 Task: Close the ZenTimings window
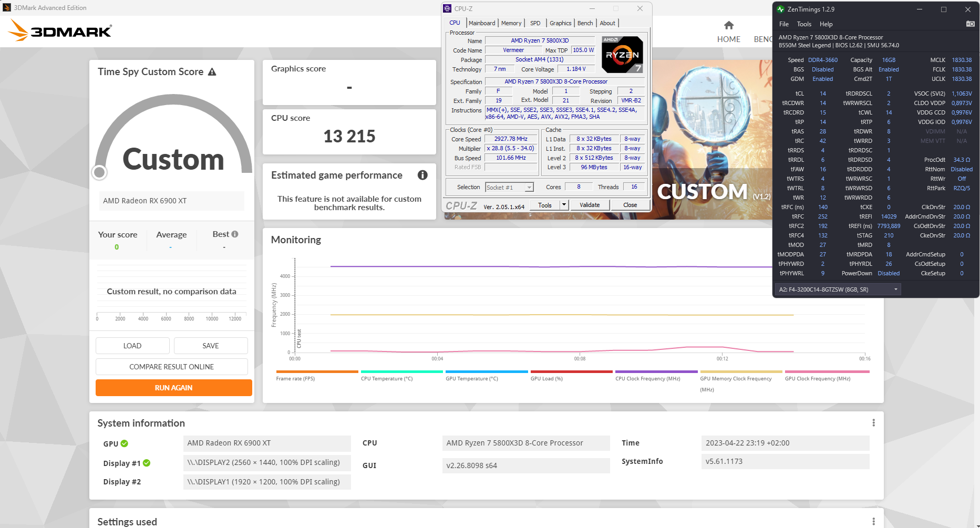[x=968, y=9]
